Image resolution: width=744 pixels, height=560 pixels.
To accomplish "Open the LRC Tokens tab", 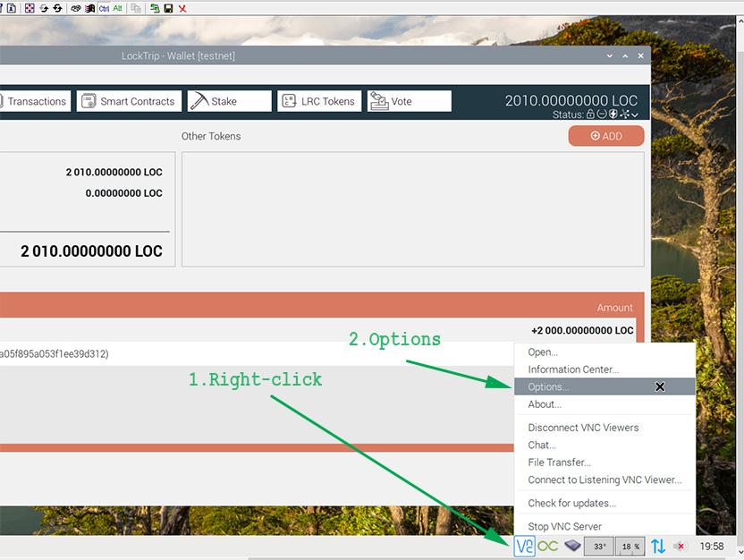I will pyautogui.click(x=319, y=101).
